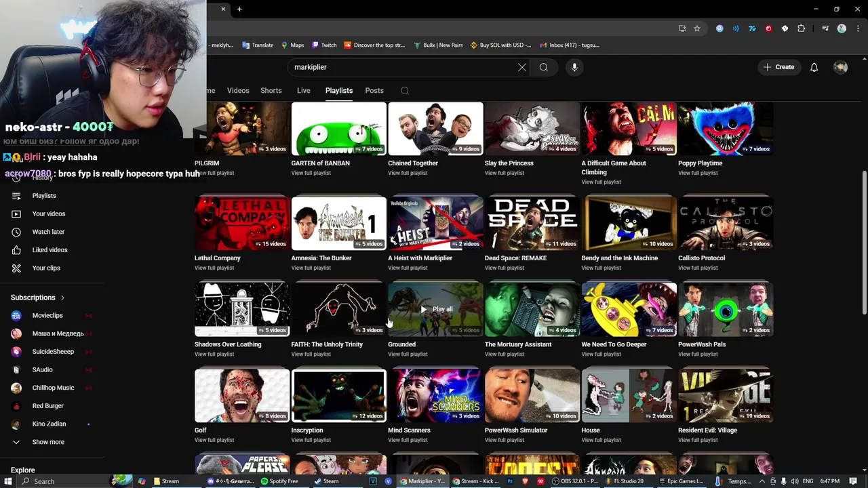Click the YouTube search magnifier button
Viewport: 868px width, 488px height.
coord(543,67)
